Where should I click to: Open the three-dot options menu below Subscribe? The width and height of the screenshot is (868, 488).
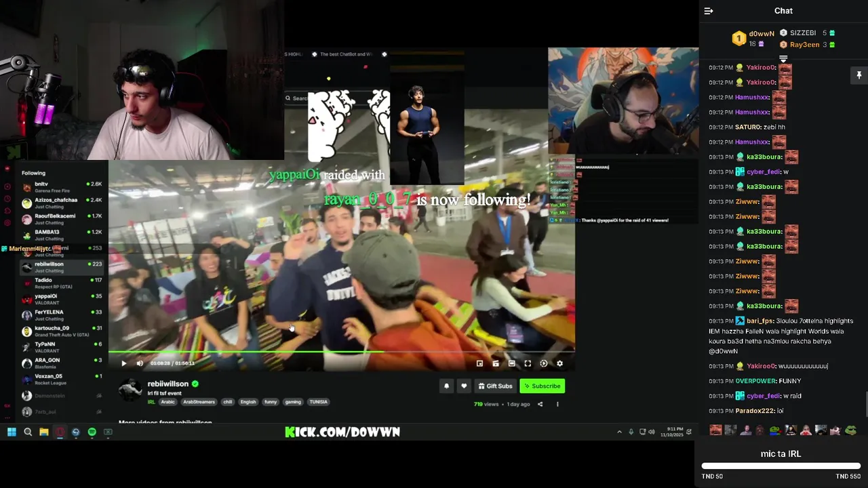(557, 404)
